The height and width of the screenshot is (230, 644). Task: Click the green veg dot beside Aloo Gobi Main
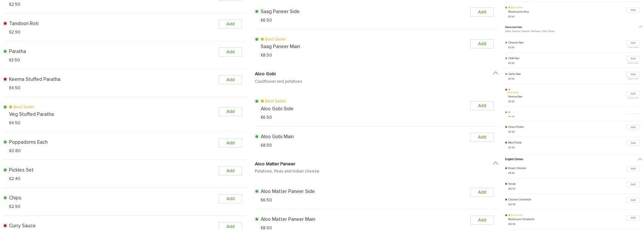coord(257,137)
